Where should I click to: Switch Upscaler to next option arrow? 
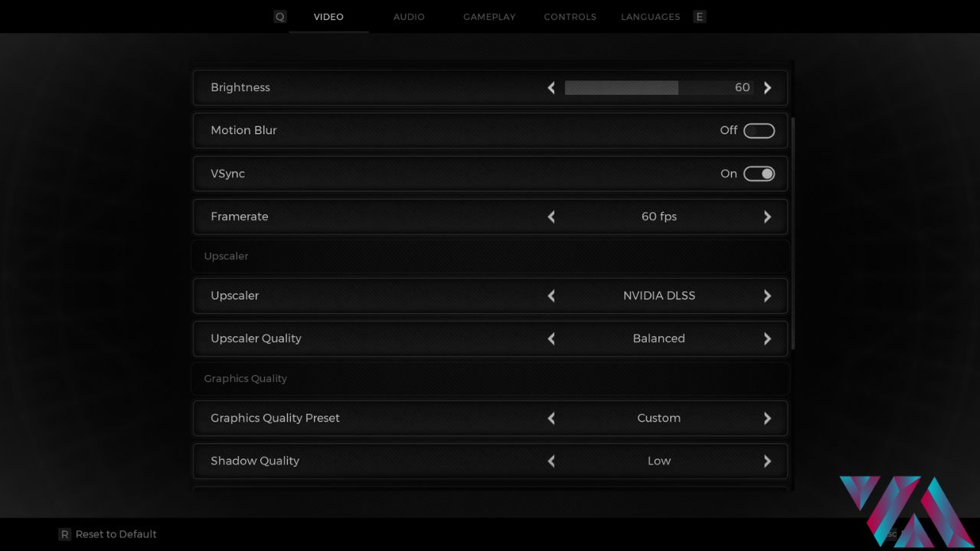point(767,296)
